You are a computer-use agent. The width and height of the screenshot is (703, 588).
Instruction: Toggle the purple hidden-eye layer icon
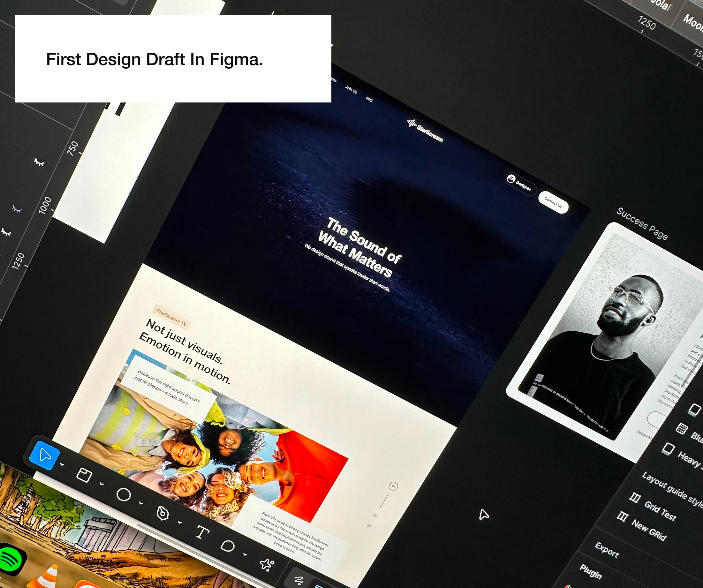[17, 209]
